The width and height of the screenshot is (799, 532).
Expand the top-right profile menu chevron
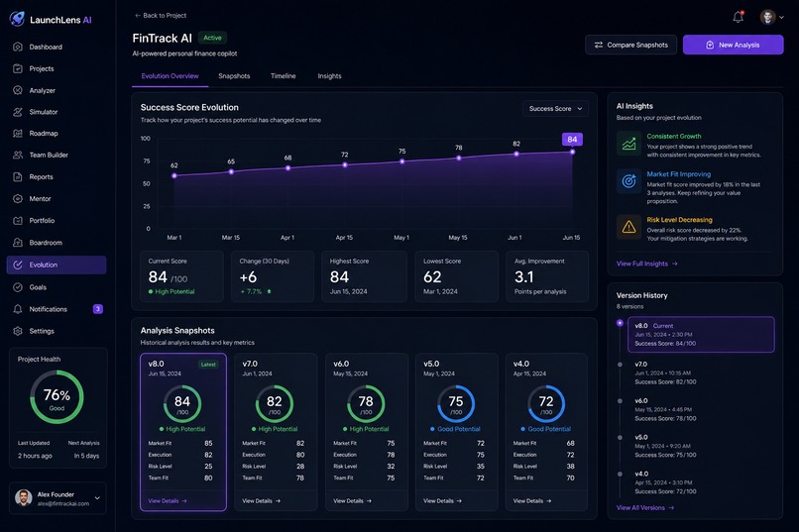tap(782, 17)
